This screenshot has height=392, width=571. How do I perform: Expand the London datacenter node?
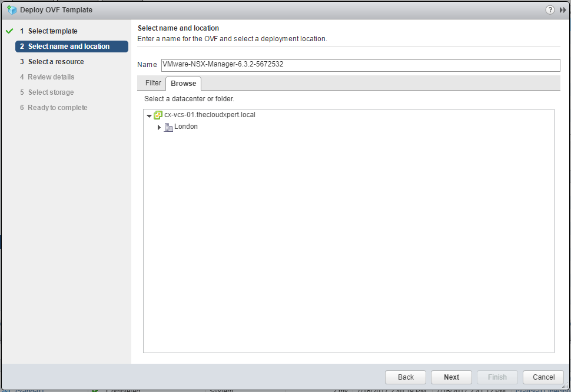pos(159,127)
